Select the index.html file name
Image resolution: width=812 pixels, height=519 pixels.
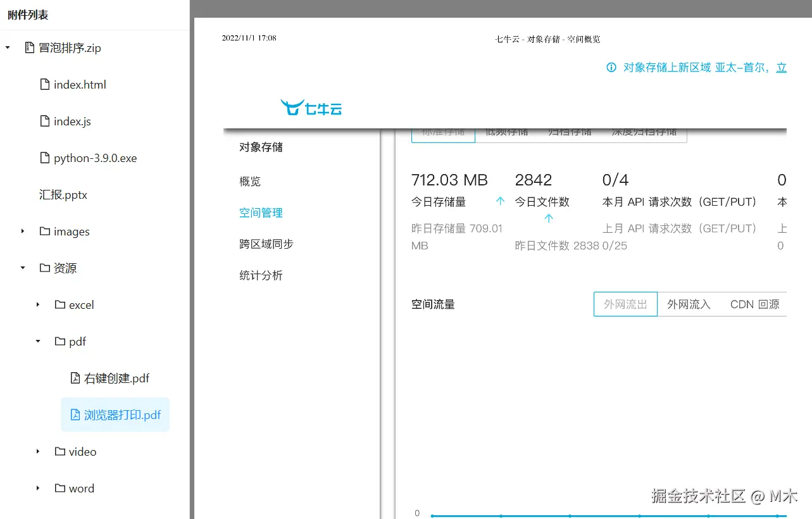(80, 85)
